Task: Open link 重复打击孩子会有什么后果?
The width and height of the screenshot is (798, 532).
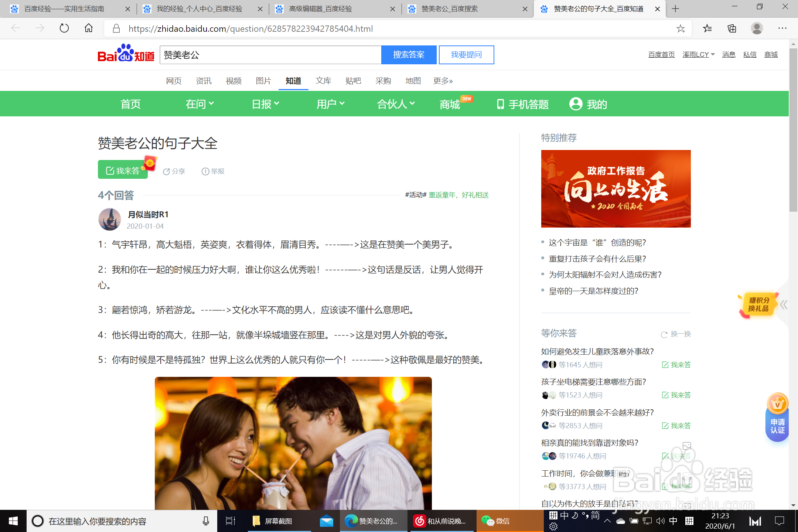Action: coord(597,259)
